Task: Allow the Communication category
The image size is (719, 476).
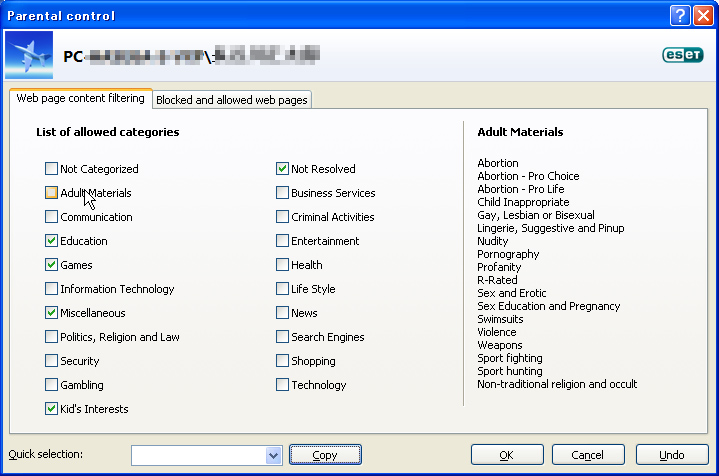Action: pyautogui.click(x=51, y=216)
